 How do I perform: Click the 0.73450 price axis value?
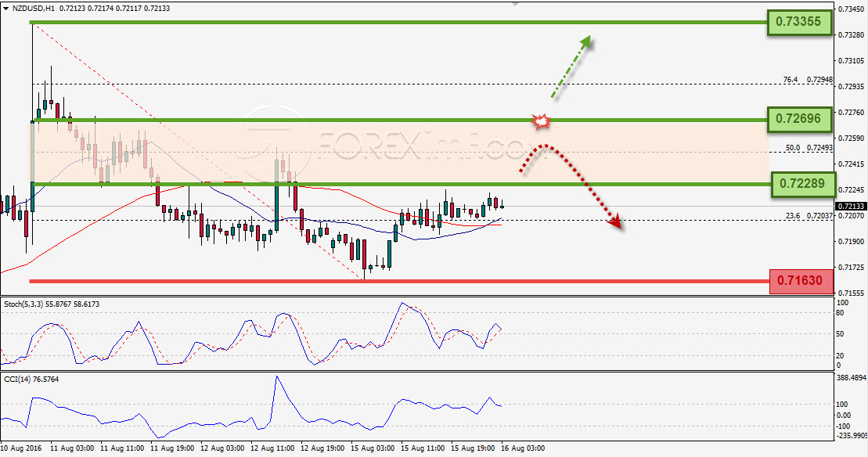pos(852,9)
